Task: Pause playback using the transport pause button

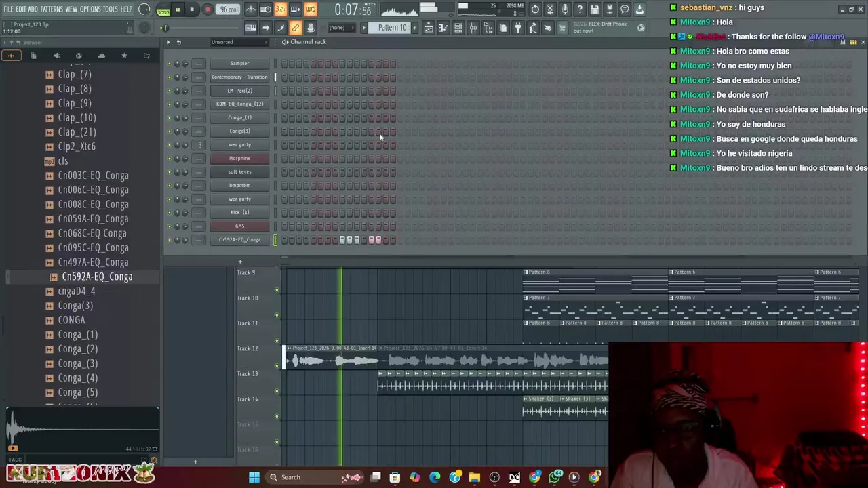Action: (178, 9)
